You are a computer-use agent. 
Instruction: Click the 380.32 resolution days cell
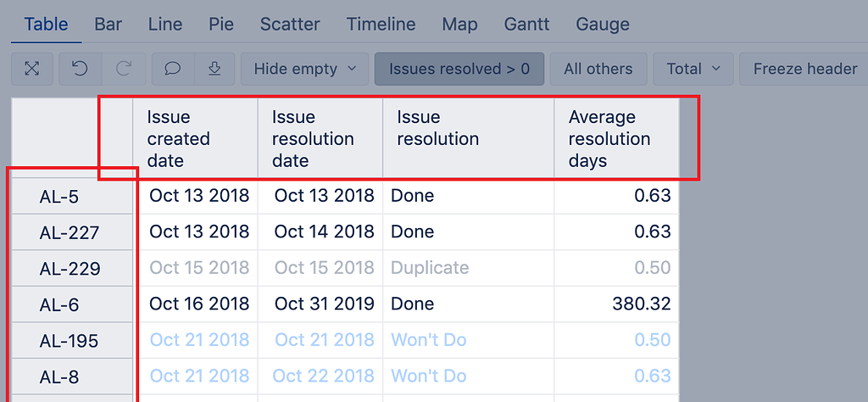617,304
